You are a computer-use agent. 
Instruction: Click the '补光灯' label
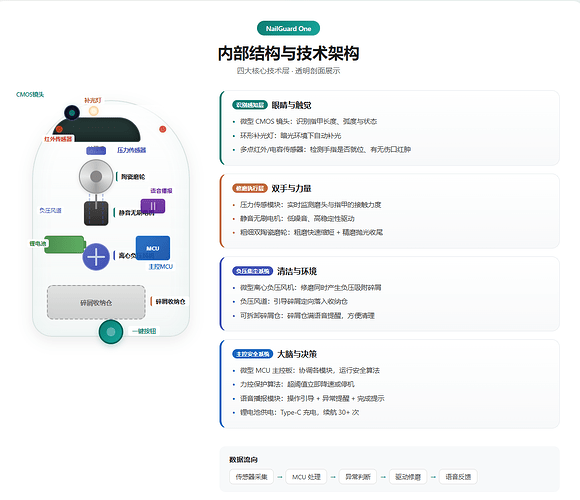[x=92, y=100]
